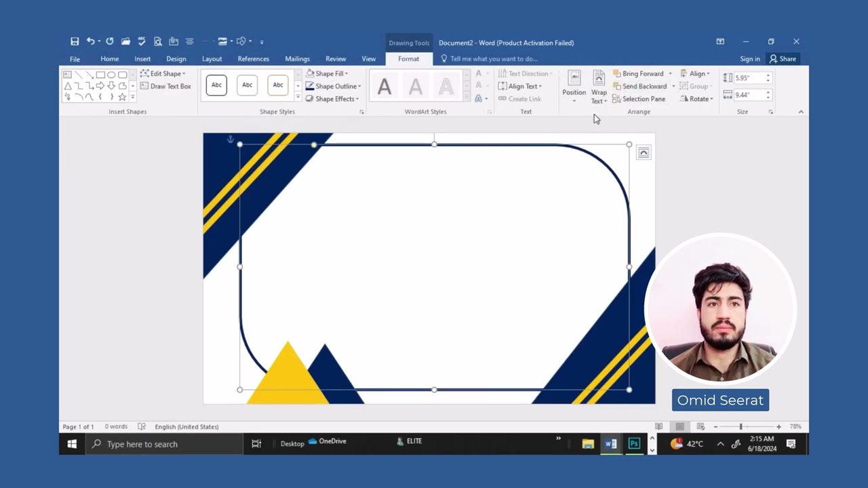Screen dimensions: 868x488
Task: Switch to the Design tab
Action: (176, 59)
